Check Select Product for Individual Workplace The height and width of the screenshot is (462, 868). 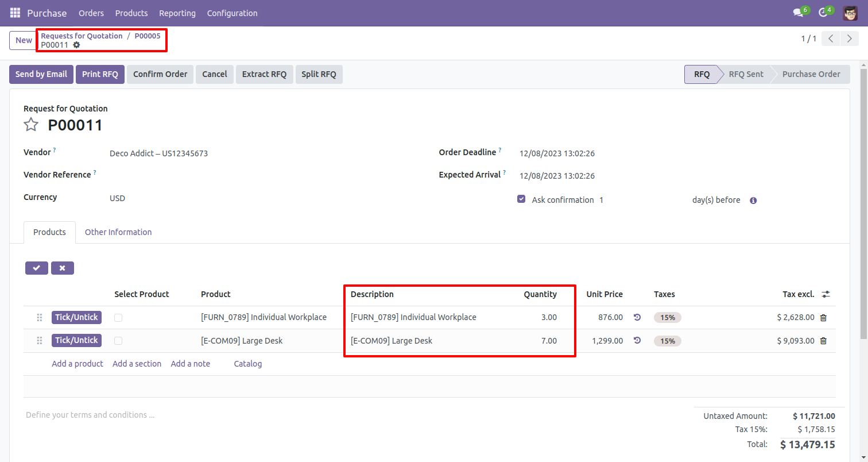coord(118,317)
